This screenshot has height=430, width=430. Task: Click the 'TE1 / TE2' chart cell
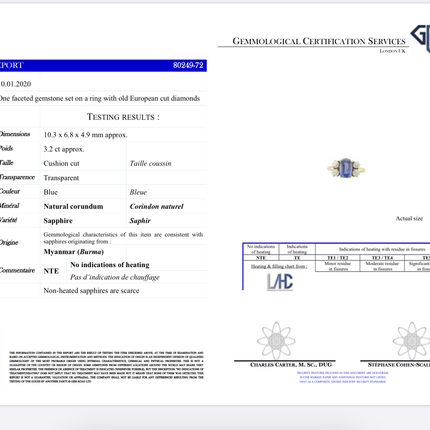(x=338, y=258)
